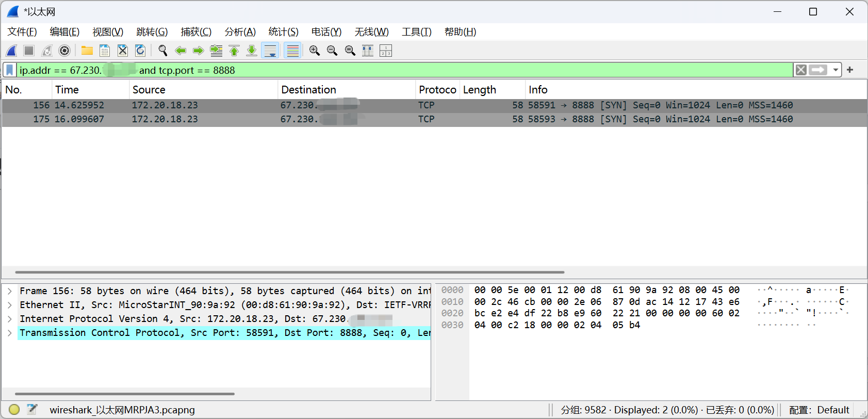868x419 pixels.
Task: Jump to the last packet
Action: [252, 51]
